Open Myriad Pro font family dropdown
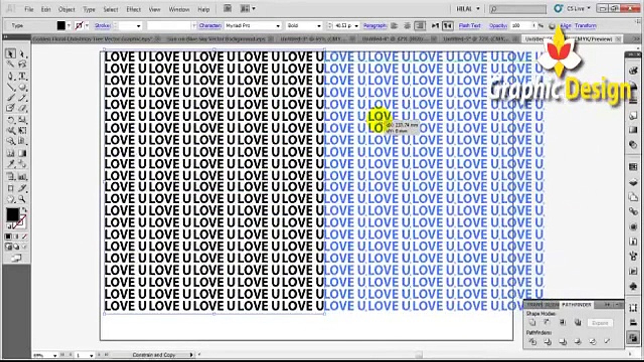Viewport: 644px width, 362px height. pyautogui.click(x=278, y=26)
